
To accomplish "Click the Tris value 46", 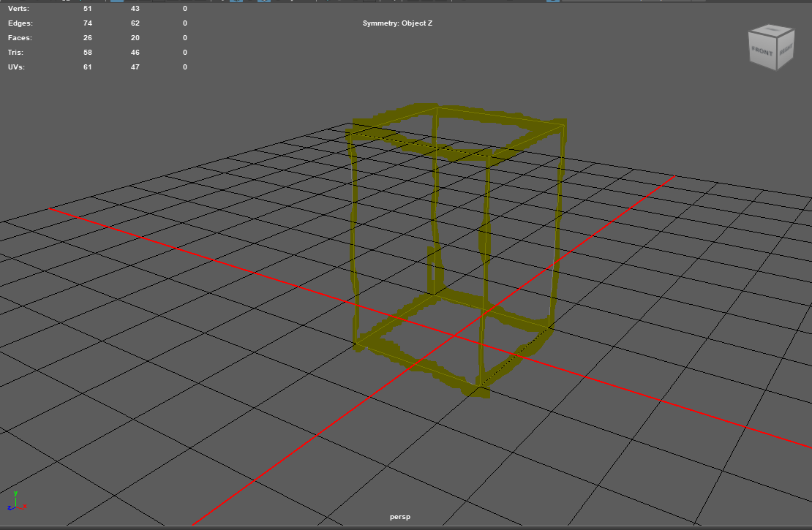I will pos(135,53).
